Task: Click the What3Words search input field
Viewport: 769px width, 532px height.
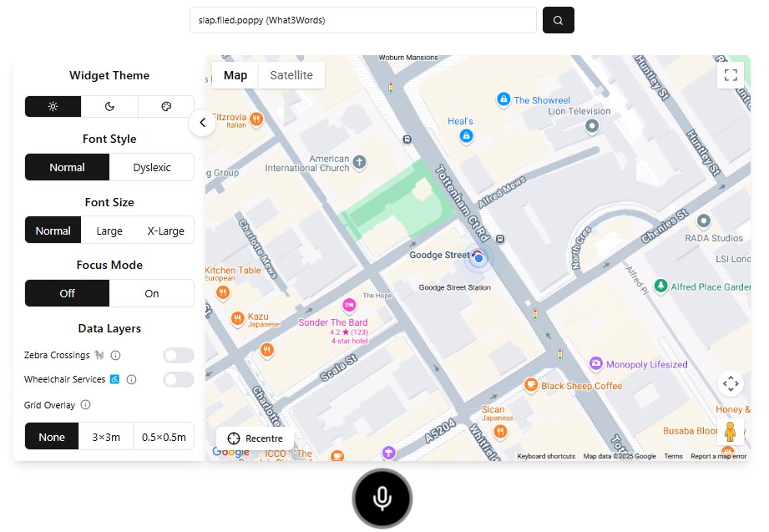Action: pyautogui.click(x=362, y=20)
